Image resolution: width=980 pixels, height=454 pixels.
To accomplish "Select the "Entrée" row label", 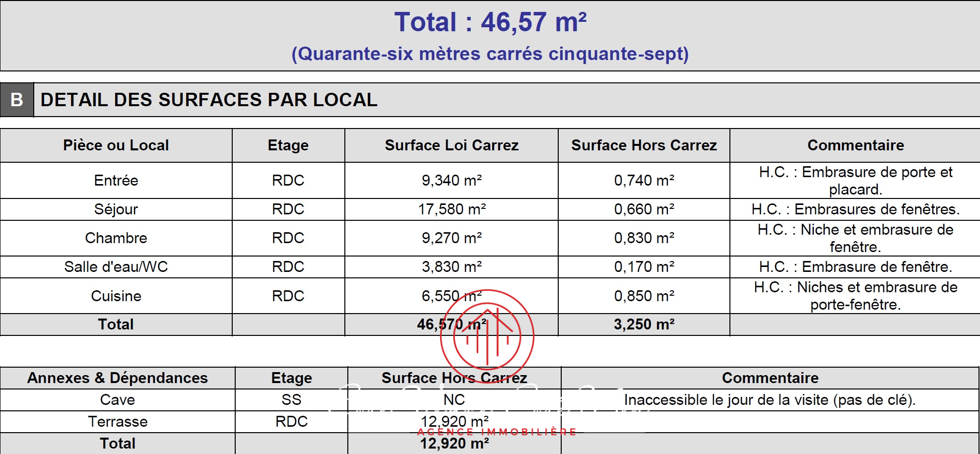I will [116, 180].
